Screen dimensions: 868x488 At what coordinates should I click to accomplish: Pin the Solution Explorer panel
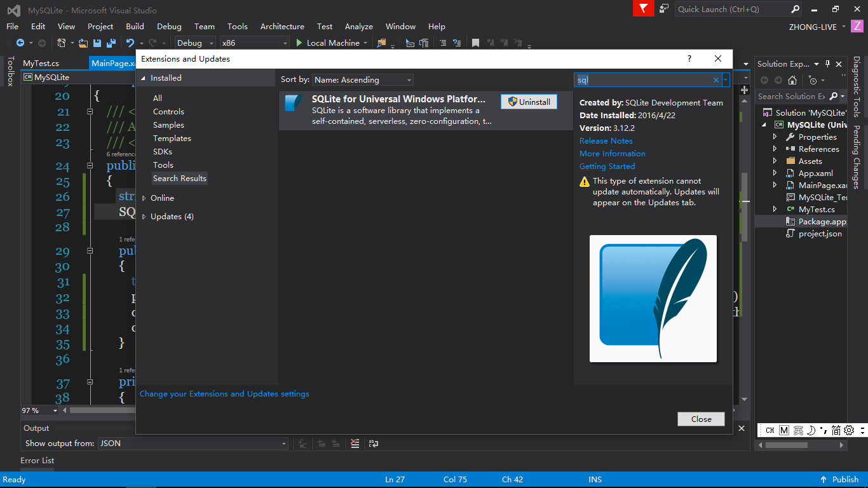[x=827, y=64]
